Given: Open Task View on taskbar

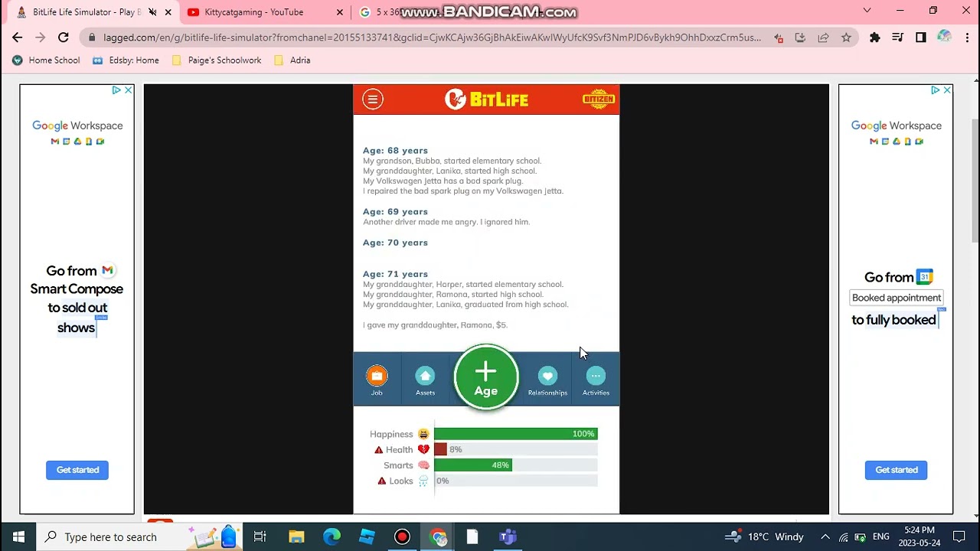Looking at the screenshot, I should tap(260, 536).
